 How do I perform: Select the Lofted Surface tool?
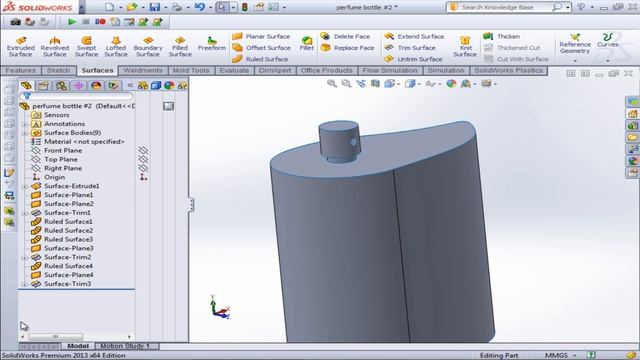pos(116,46)
